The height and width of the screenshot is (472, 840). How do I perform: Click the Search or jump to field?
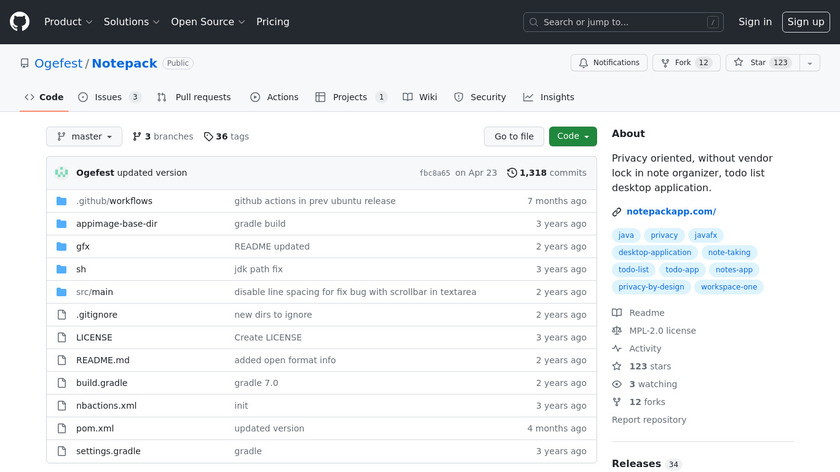click(623, 22)
